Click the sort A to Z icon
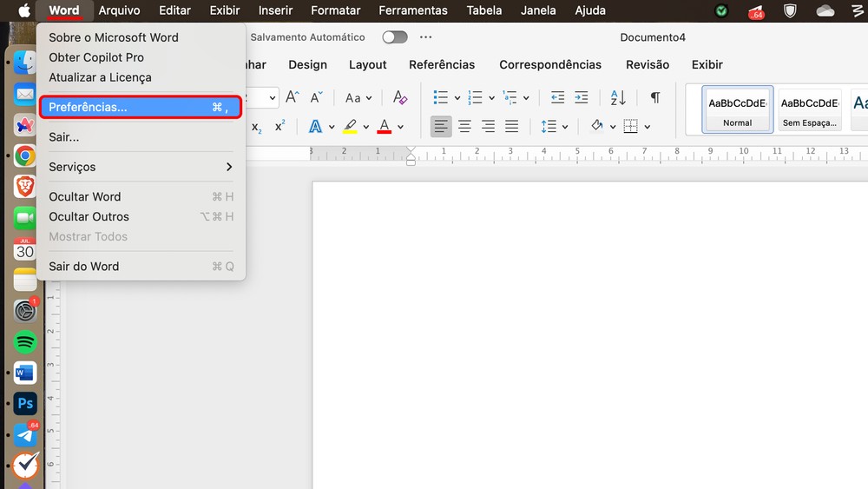868x489 pixels. 618,97
